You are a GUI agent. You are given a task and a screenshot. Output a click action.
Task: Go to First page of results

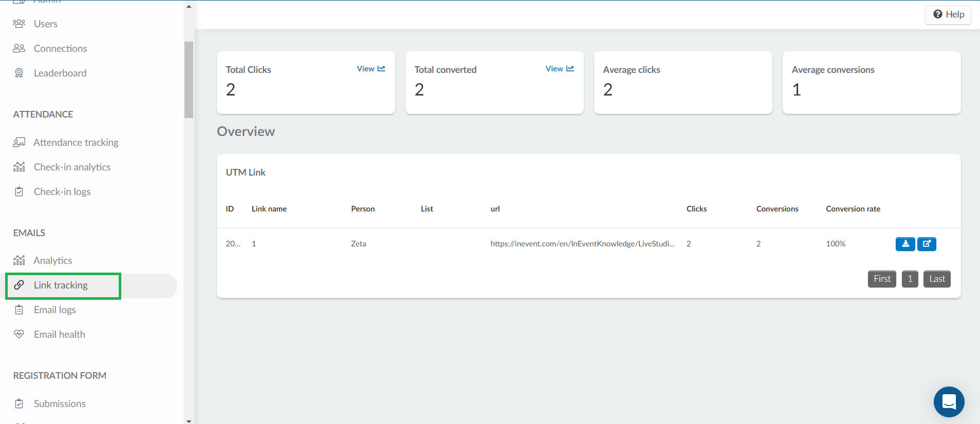pos(882,279)
